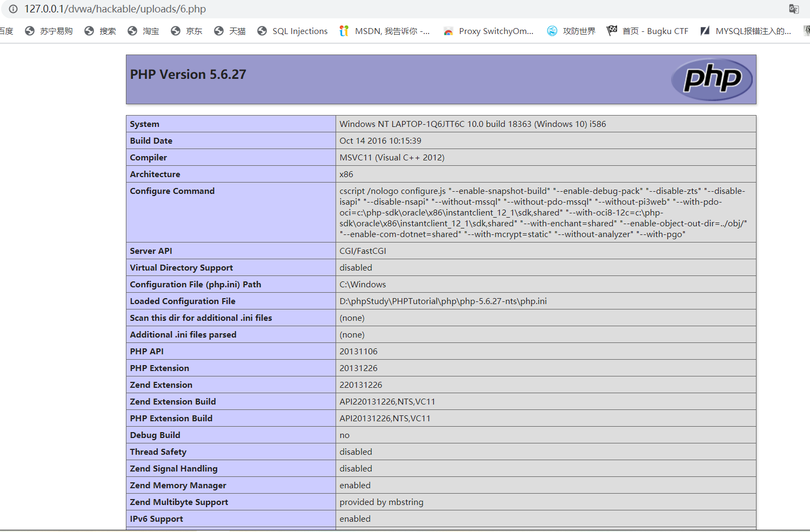Open the 搜索 bookmark
The width and height of the screenshot is (810, 532).
101,31
